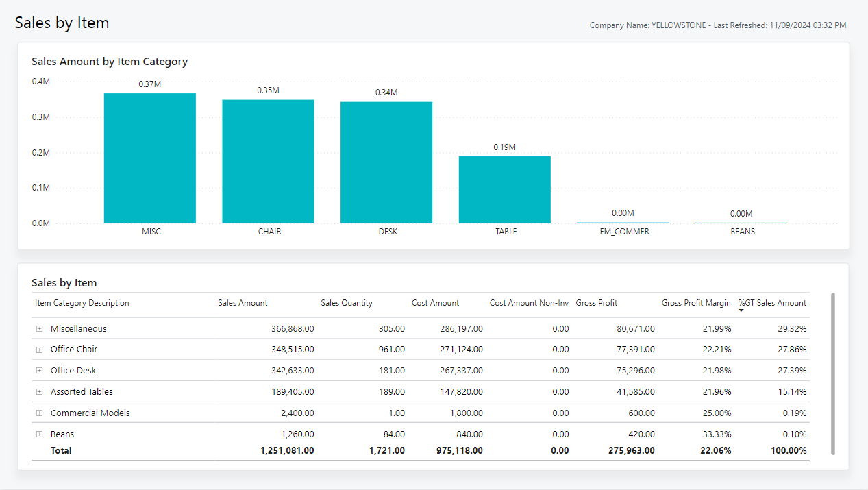Viewport: 868px width, 490px height.
Task: Sort by Sales Amount column header
Action: pyautogui.click(x=243, y=303)
